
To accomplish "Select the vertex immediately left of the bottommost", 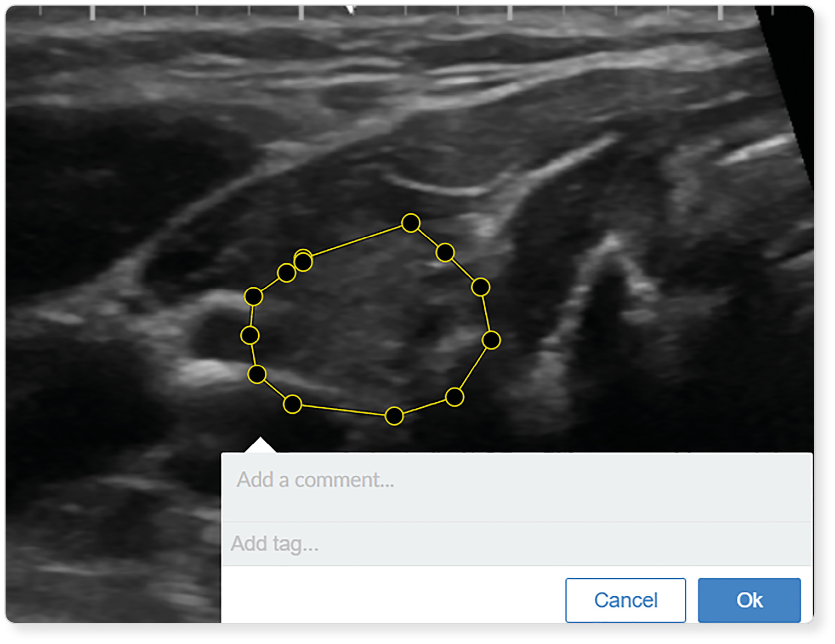I will 292,405.
